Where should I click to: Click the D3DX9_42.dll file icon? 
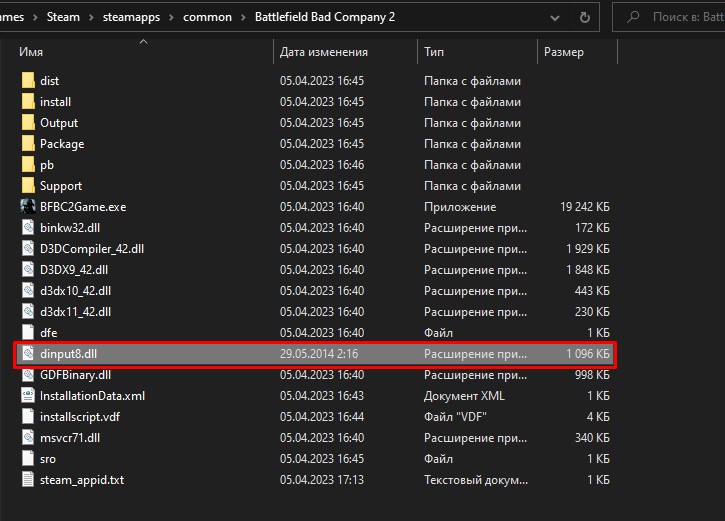(x=28, y=270)
